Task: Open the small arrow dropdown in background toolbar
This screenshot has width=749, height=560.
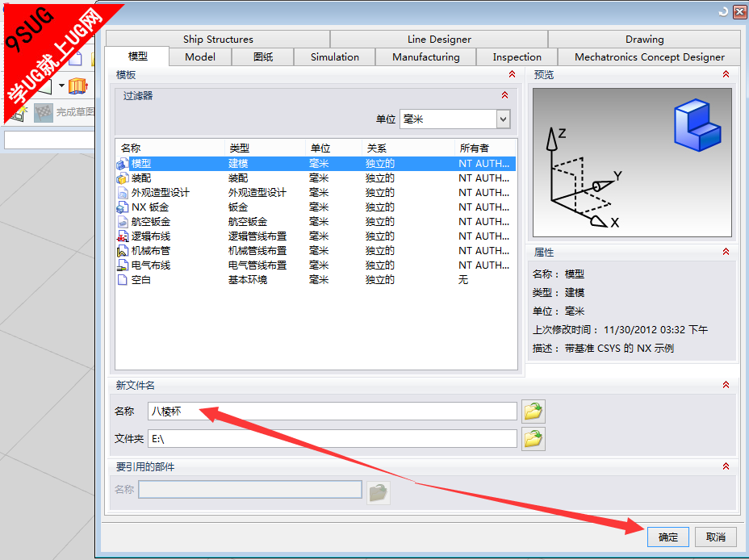Action: 61,86
